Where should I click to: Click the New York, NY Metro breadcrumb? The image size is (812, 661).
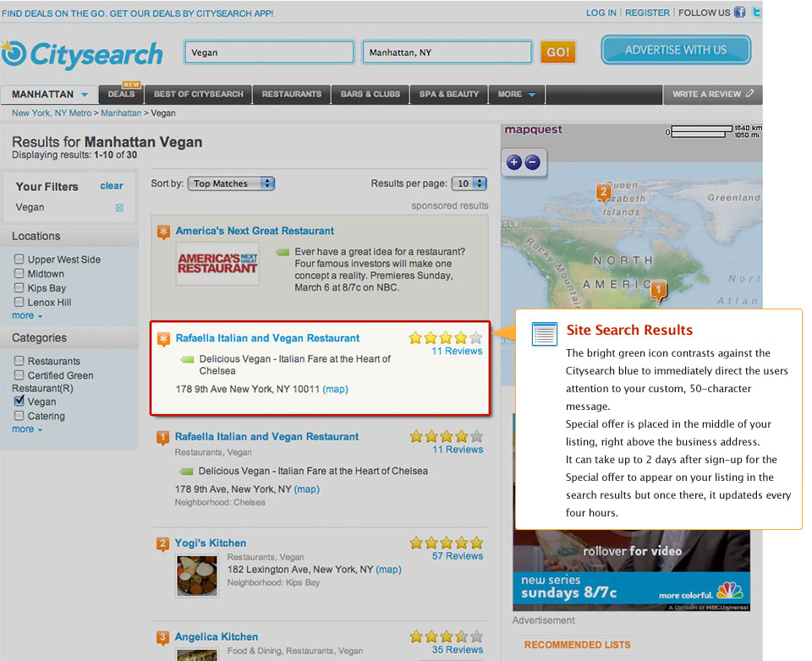pos(52,112)
